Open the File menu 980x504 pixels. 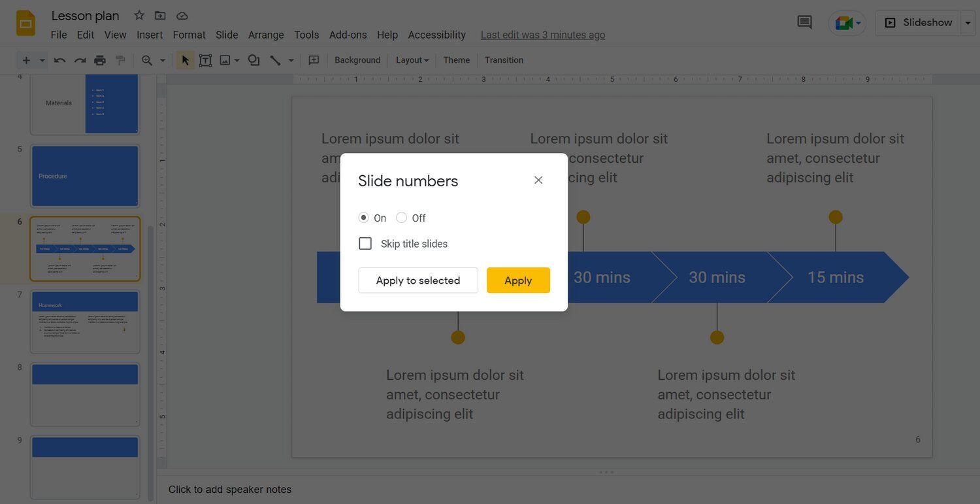pos(59,35)
